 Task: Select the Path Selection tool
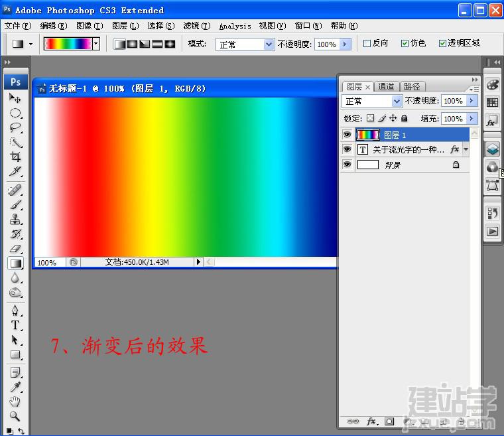pos(15,340)
